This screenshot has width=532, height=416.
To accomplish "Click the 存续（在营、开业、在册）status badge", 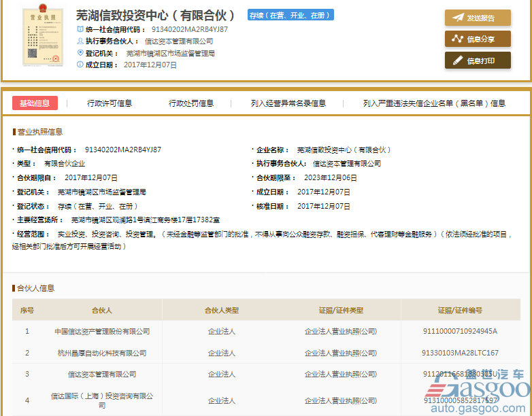I will 290,15.
